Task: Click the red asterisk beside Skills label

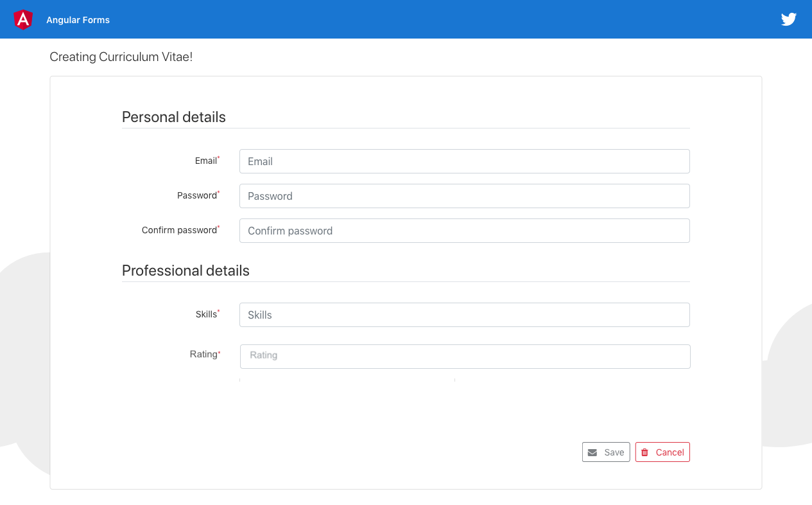Action: click(x=218, y=310)
